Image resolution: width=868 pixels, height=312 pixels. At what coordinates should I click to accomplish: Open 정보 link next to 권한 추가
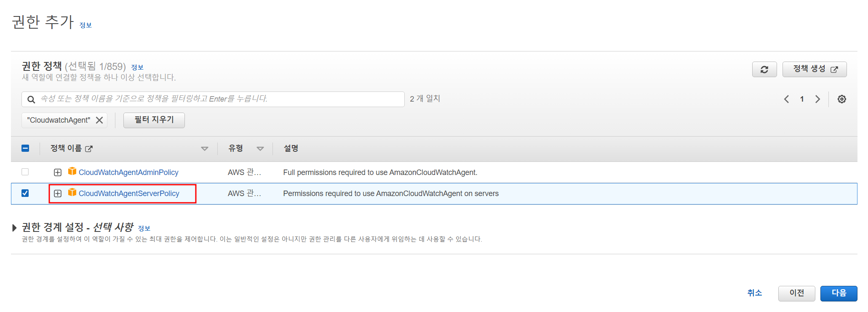(x=85, y=25)
